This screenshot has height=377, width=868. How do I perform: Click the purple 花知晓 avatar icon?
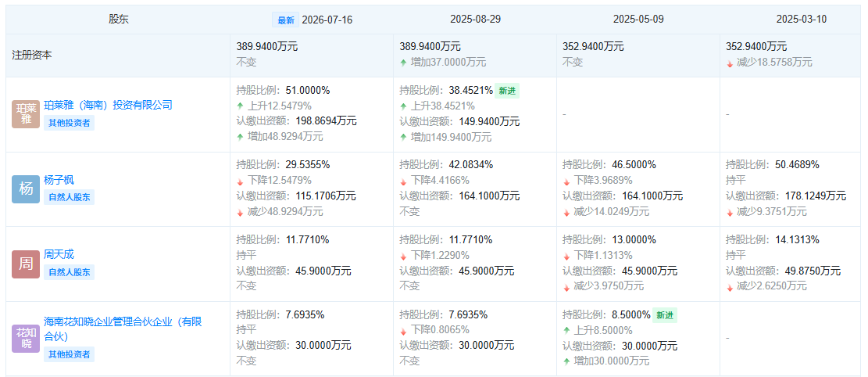[x=26, y=339]
